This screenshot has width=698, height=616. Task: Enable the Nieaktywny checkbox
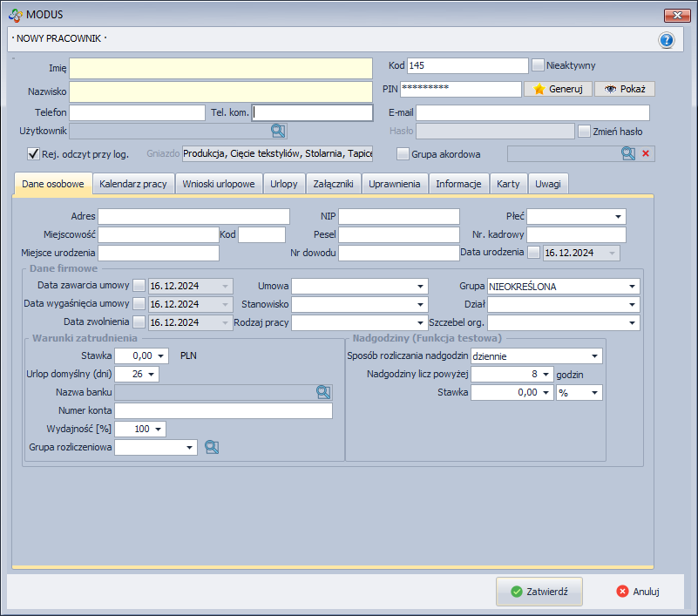point(539,65)
